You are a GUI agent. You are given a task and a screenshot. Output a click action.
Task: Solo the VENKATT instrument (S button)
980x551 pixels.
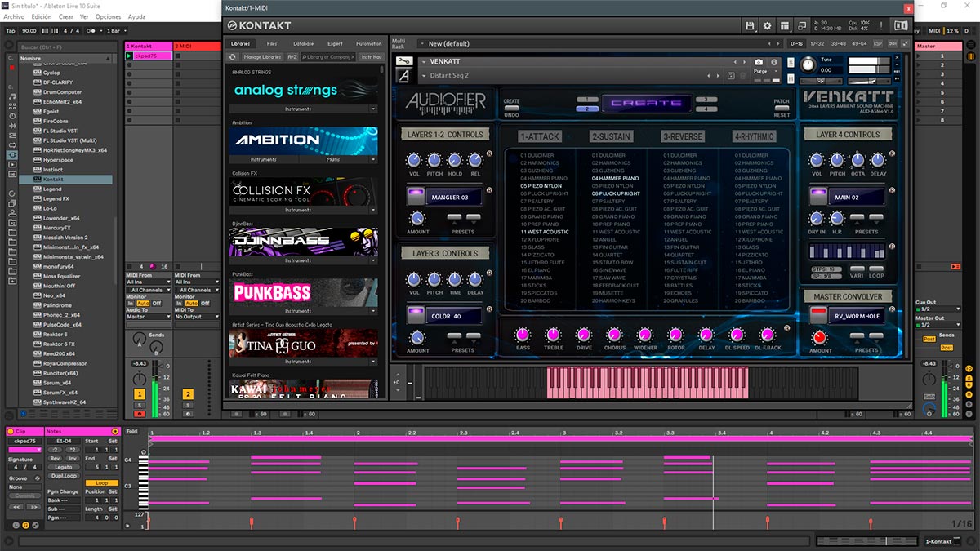click(x=789, y=64)
